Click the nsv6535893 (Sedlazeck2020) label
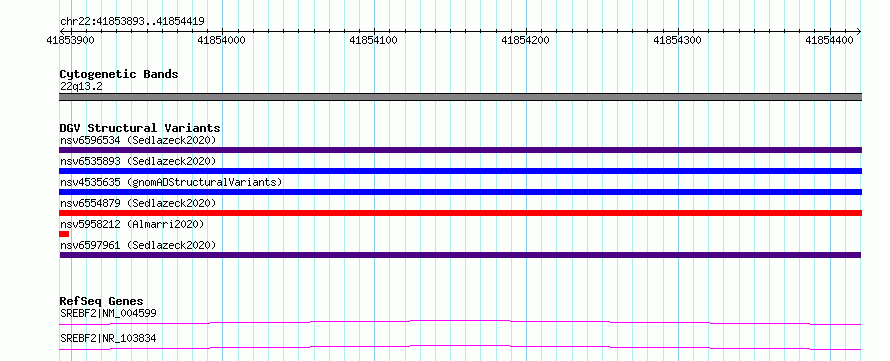The width and height of the screenshot is (890, 361). pos(138,161)
